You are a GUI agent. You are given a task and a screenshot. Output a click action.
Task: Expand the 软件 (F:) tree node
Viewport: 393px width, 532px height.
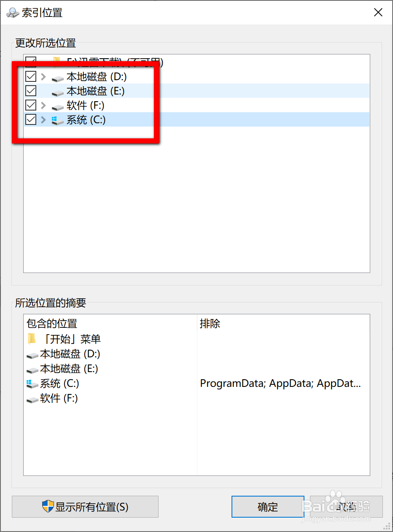pos(43,105)
